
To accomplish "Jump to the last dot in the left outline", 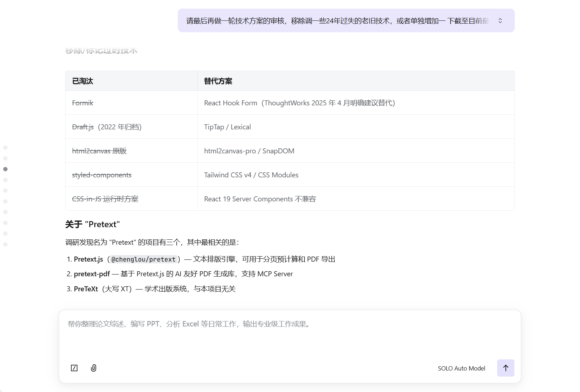I will point(5,244).
